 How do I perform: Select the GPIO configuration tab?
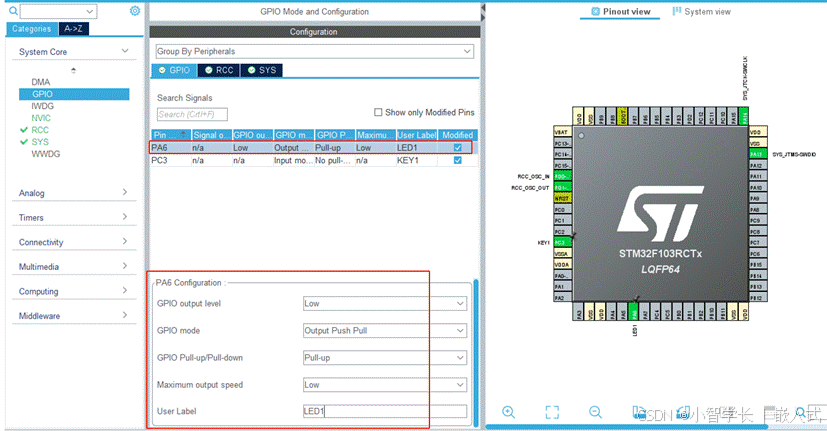(x=175, y=70)
